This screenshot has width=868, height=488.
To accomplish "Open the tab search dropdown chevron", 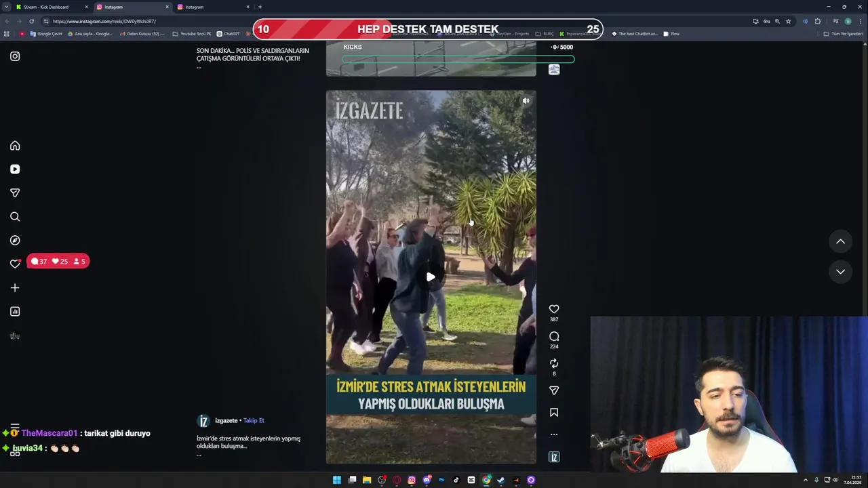I will [x=6, y=7].
